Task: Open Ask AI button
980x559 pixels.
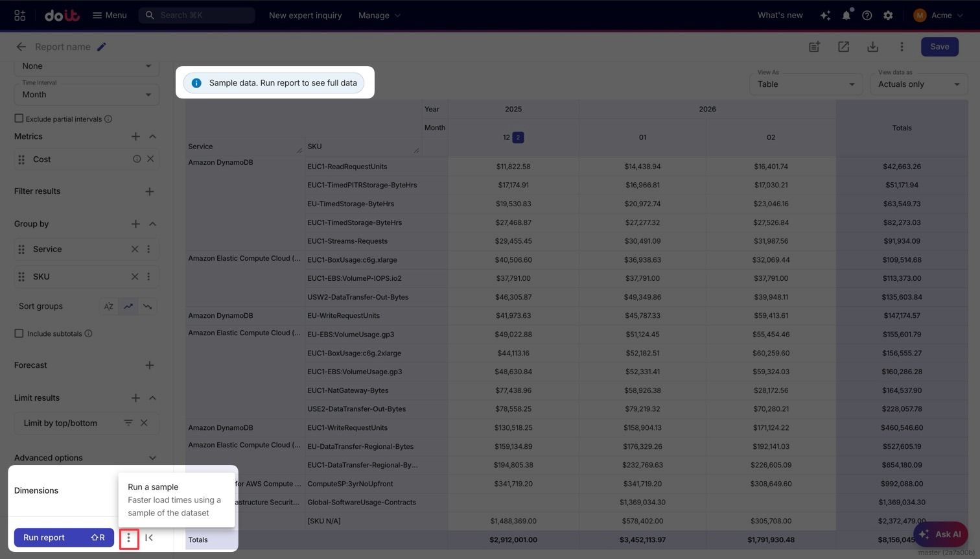Action: [x=940, y=534]
